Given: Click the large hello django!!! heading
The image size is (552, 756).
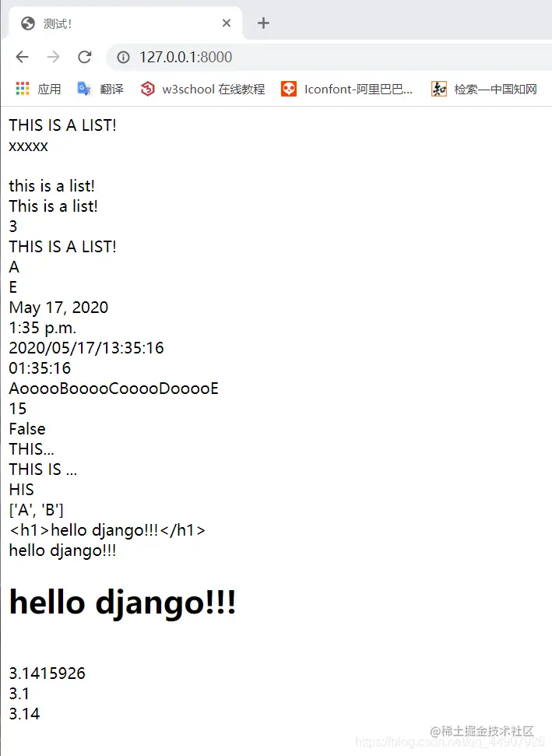Looking at the screenshot, I should coord(122,603).
